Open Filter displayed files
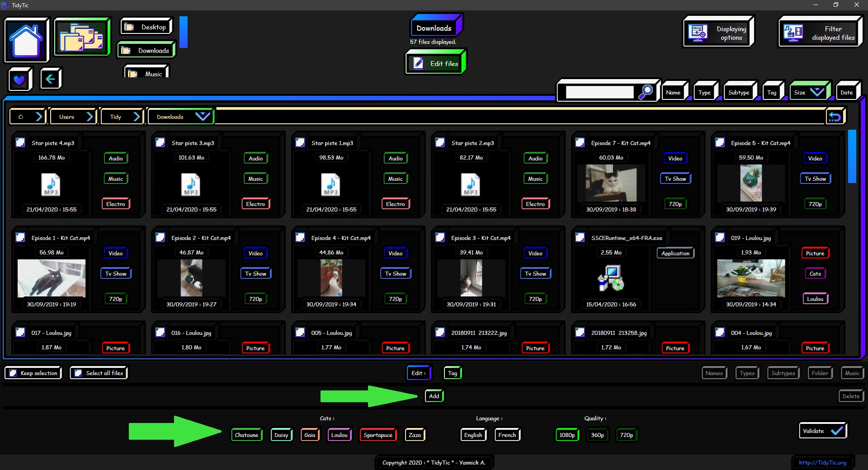 tap(820, 33)
